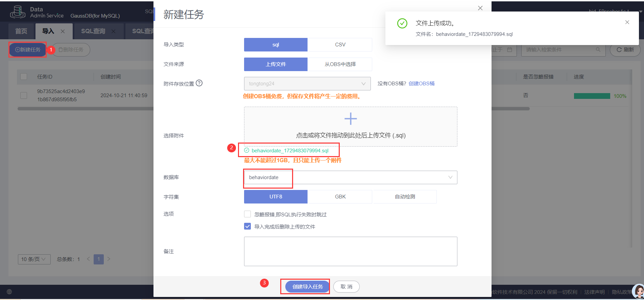Click the 总条数: 1 text
This screenshot has height=300, width=644.
[x=68, y=259]
